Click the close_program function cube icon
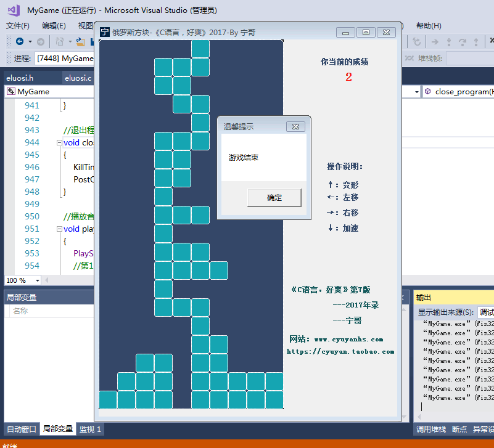The image size is (494, 448). coord(427,91)
